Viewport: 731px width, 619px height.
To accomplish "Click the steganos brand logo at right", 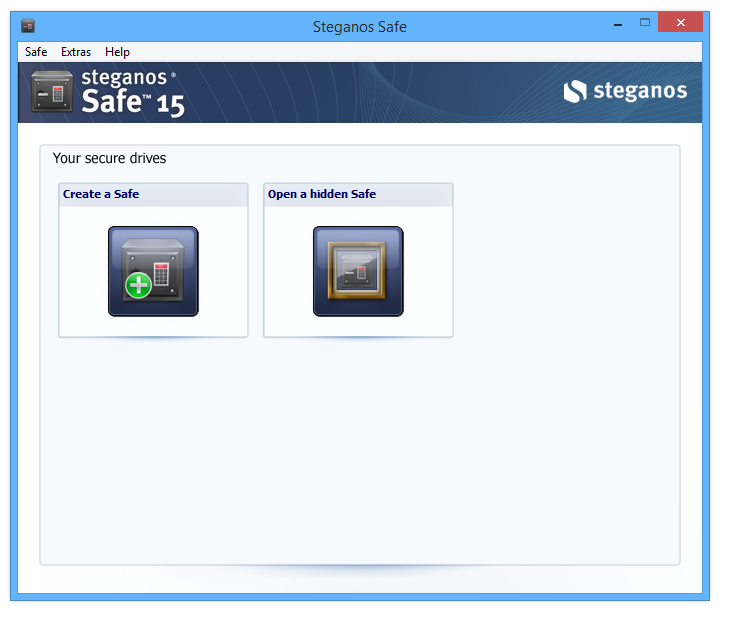I will (625, 91).
